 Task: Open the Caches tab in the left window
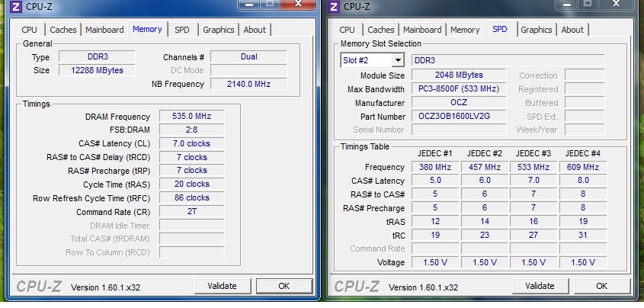[63, 30]
